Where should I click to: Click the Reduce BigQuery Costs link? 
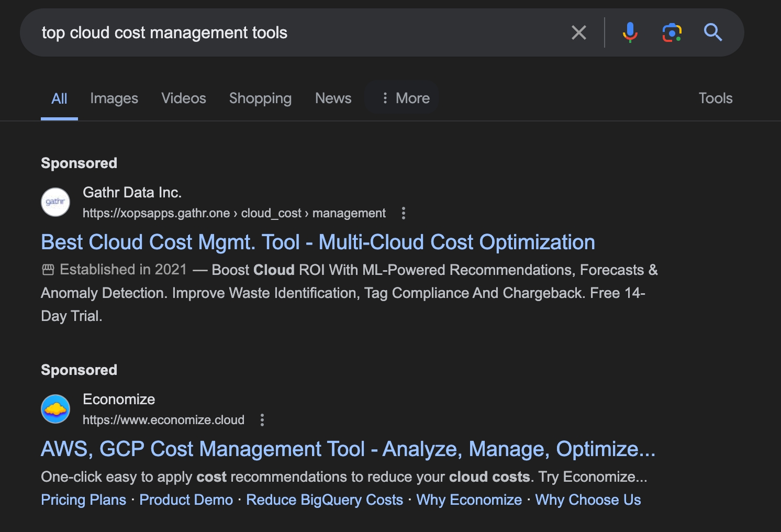coord(325,500)
